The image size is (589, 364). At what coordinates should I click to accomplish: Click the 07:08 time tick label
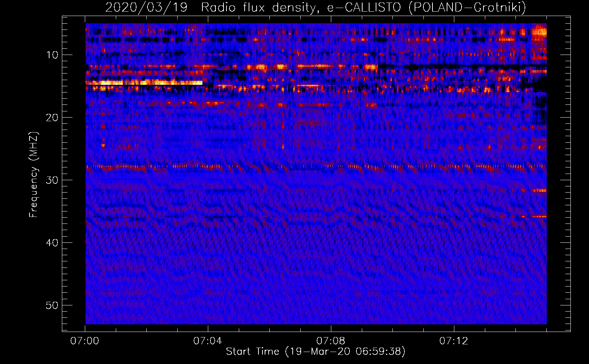pos(331,341)
